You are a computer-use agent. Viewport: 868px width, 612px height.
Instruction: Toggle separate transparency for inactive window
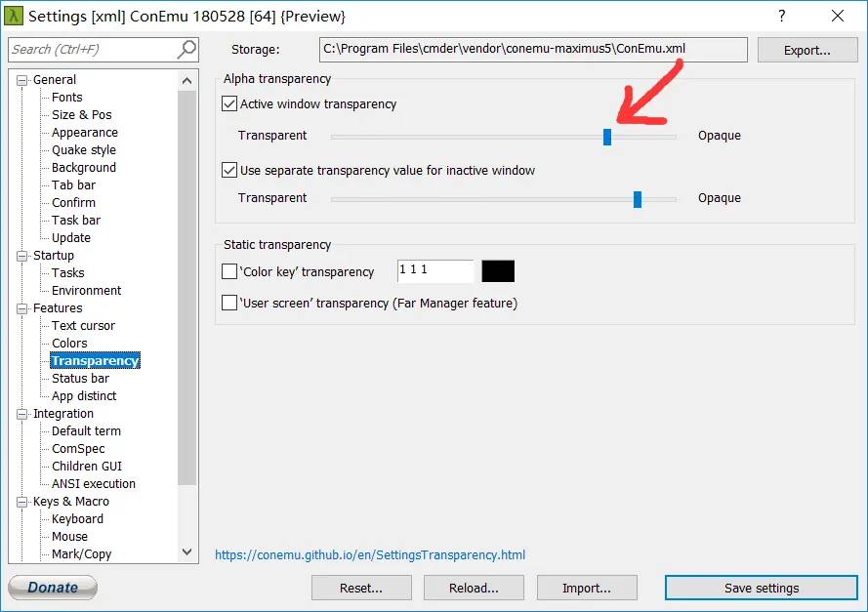(229, 170)
